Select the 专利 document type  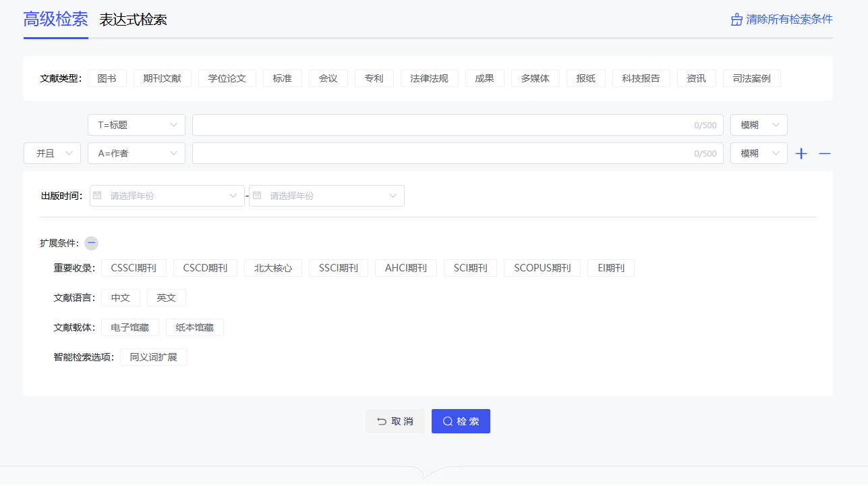click(374, 78)
